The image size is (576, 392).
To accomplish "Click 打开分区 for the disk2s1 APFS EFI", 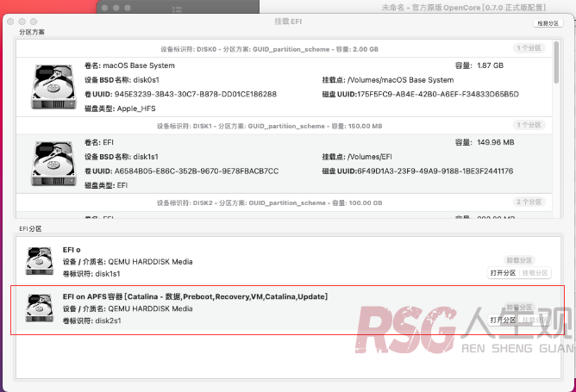I will [x=503, y=320].
